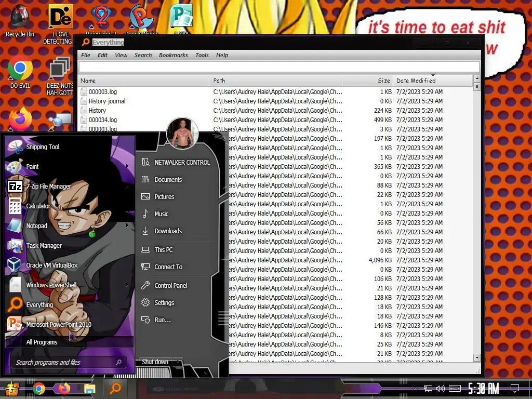
Task: Expand Windows PowerShell submenu arrow
Action: click(127, 285)
